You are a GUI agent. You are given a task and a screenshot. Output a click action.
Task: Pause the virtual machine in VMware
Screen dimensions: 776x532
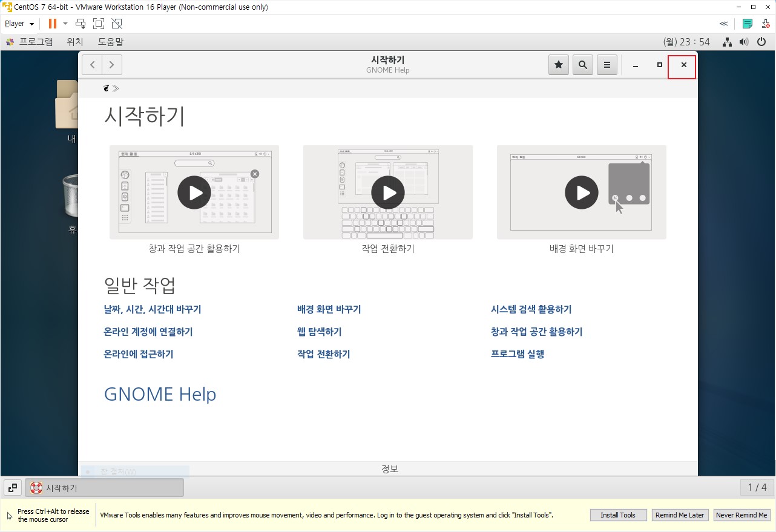point(53,24)
